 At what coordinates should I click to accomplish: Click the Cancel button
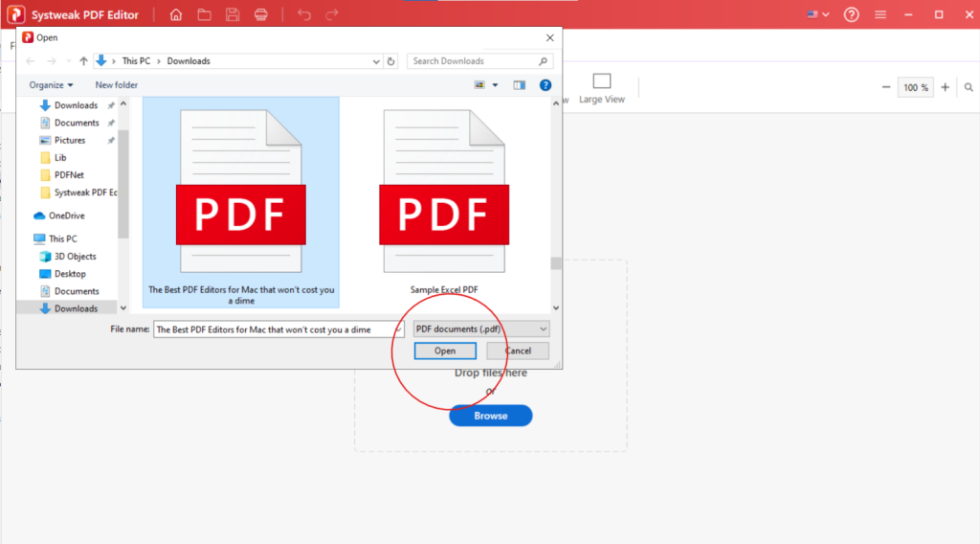pos(518,351)
